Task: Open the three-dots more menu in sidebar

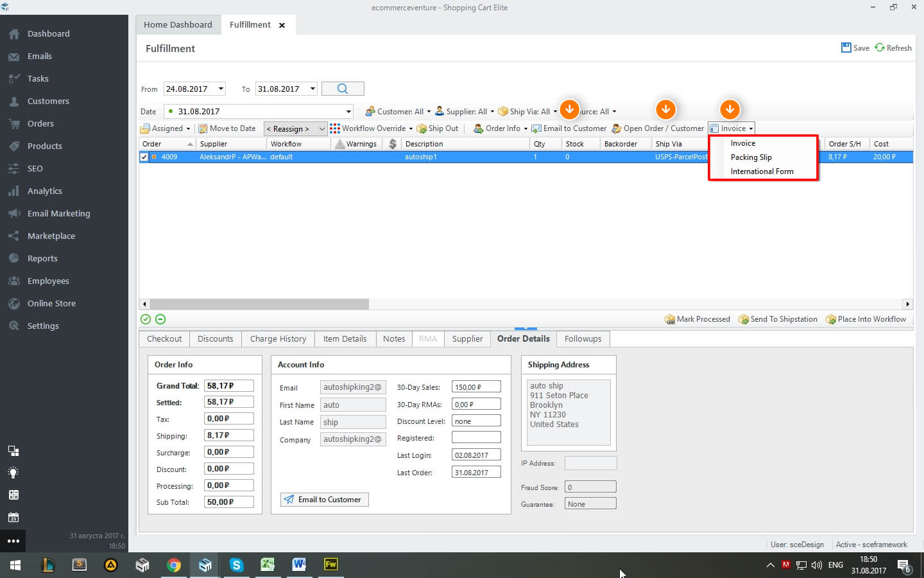Action: (13, 541)
